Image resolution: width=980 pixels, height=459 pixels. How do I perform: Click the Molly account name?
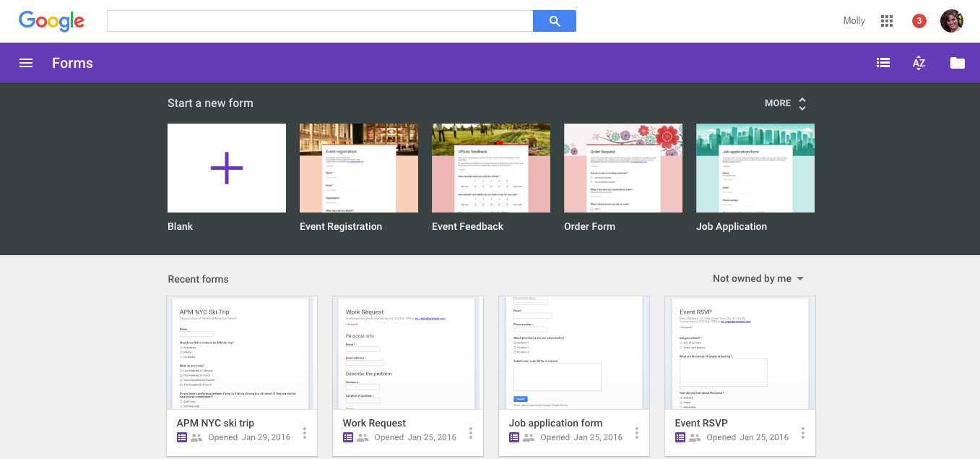point(854,21)
